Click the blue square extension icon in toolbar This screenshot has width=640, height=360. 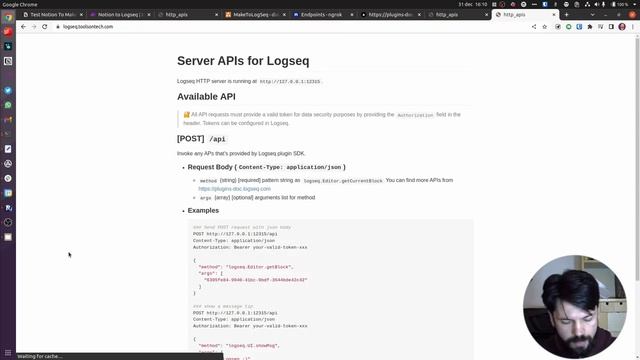click(x=579, y=27)
